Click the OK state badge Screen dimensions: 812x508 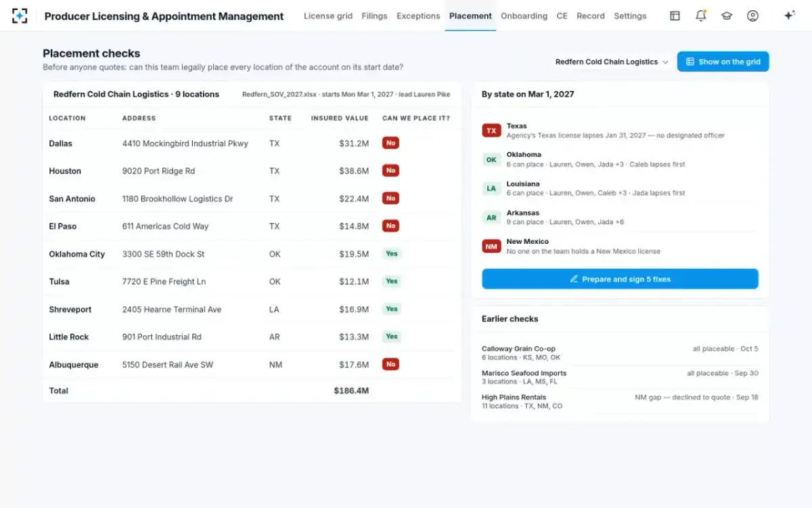[491, 160]
